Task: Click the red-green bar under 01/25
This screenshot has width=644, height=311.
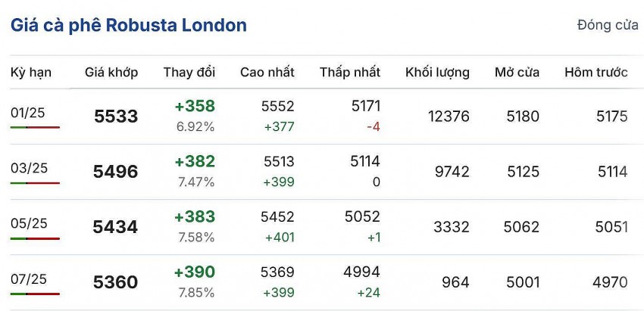Action: pos(35,127)
